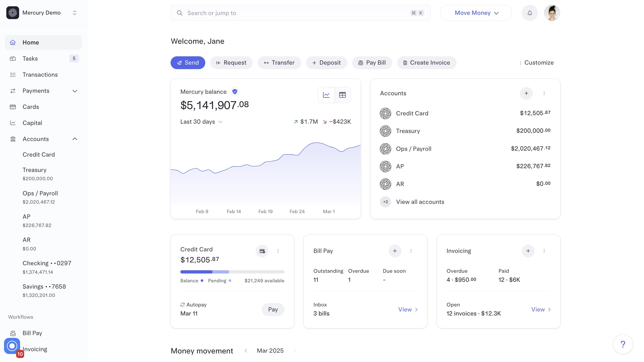Click the credit card balance progress bar

tap(232, 272)
